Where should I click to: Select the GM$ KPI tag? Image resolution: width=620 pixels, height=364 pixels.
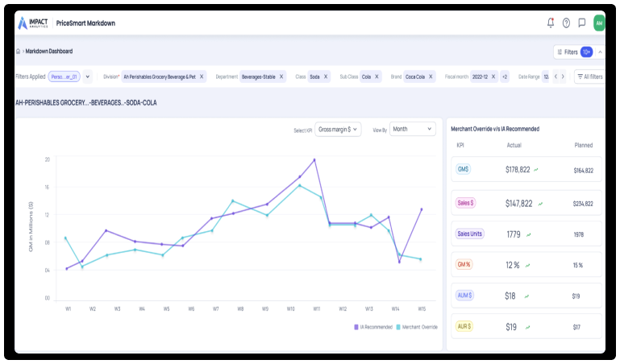pyautogui.click(x=463, y=169)
